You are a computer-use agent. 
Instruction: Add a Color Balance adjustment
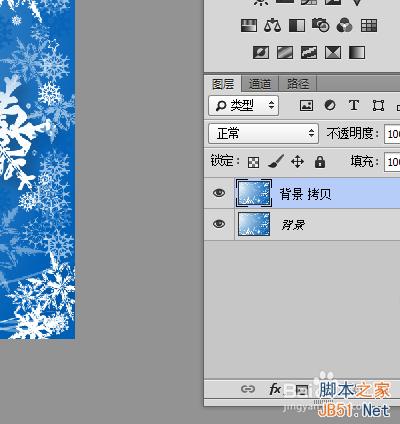272,26
